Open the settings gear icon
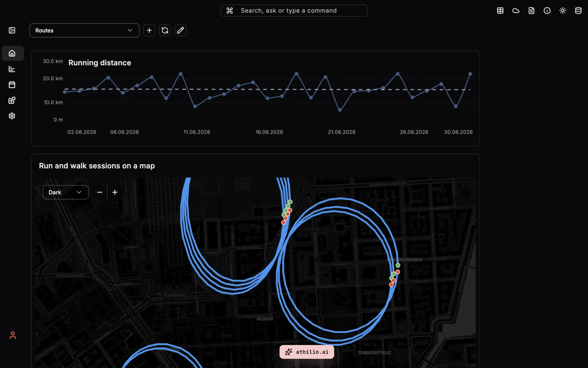 (x=12, y=116)
